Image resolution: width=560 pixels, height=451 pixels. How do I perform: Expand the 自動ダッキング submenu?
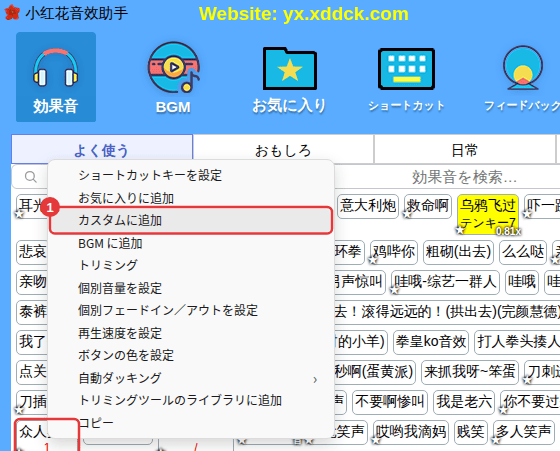pos(191,378)
